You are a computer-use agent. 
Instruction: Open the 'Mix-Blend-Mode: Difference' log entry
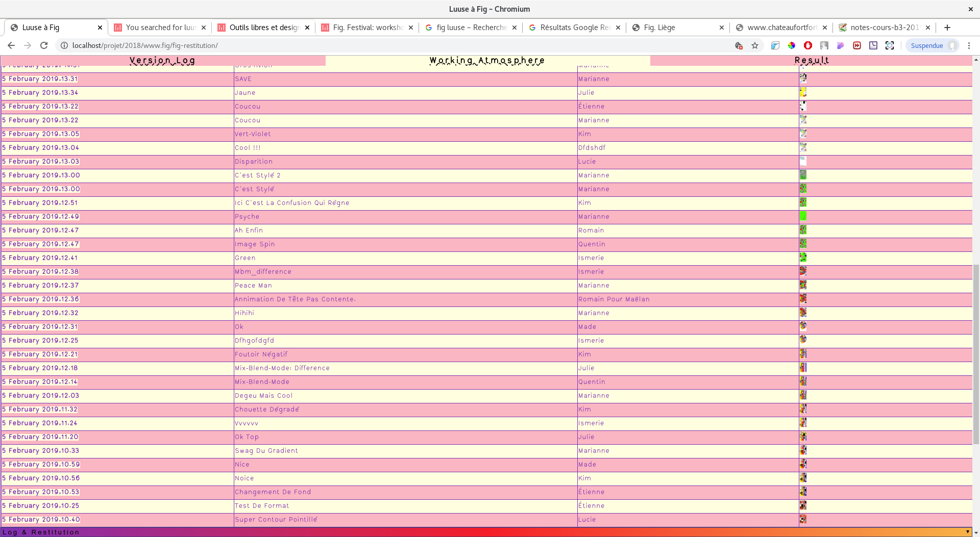(x=282, y=368)
